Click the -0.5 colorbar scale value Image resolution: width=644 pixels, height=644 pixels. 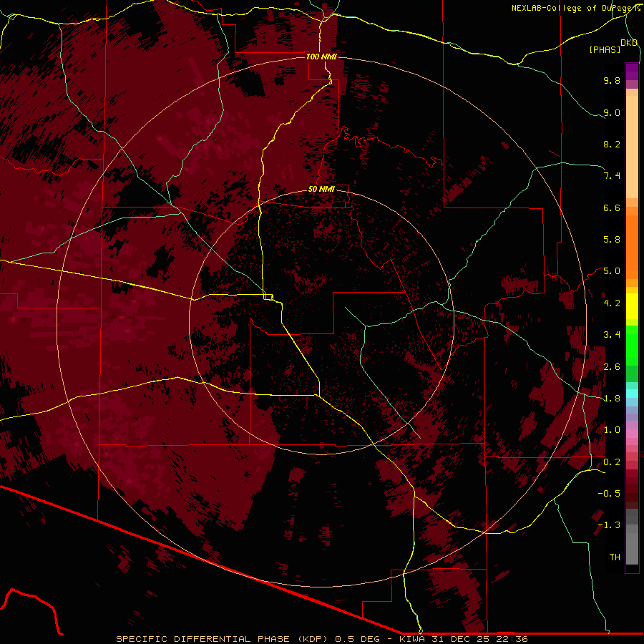(x=609, y=494)
